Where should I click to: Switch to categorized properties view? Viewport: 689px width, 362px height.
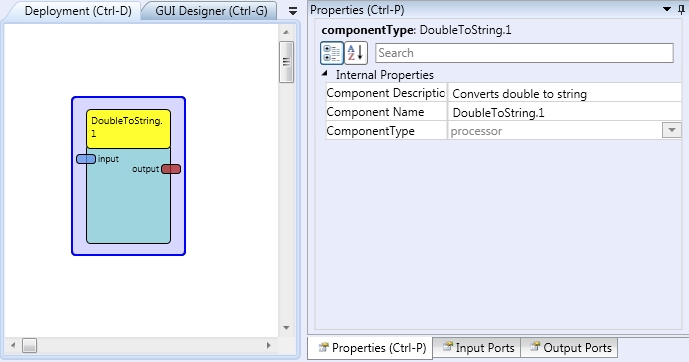coord(332,54)
